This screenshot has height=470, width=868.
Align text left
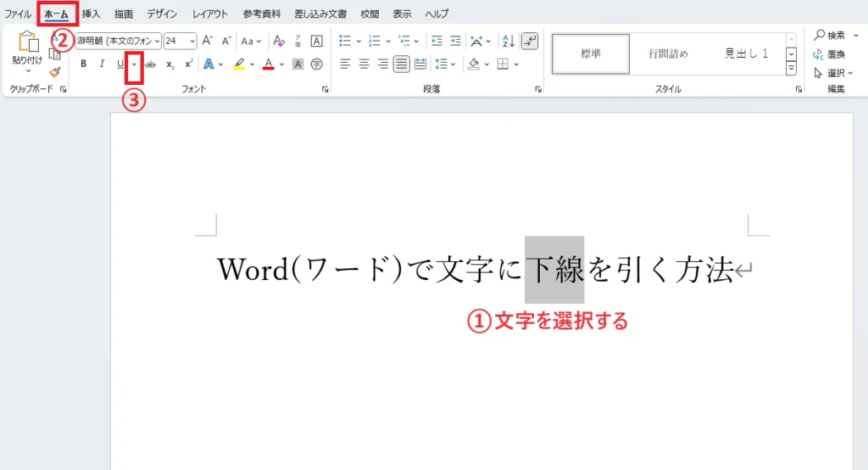[x=345, y=64]
